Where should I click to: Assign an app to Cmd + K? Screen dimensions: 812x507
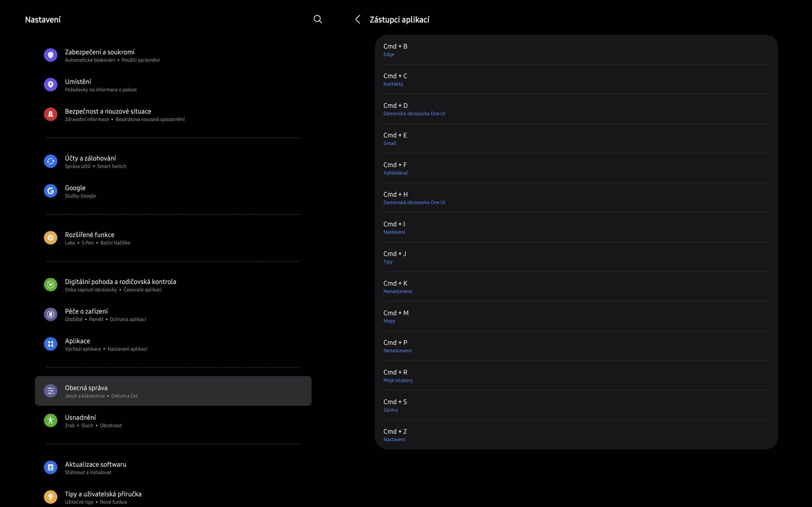[x=576, y=287]
